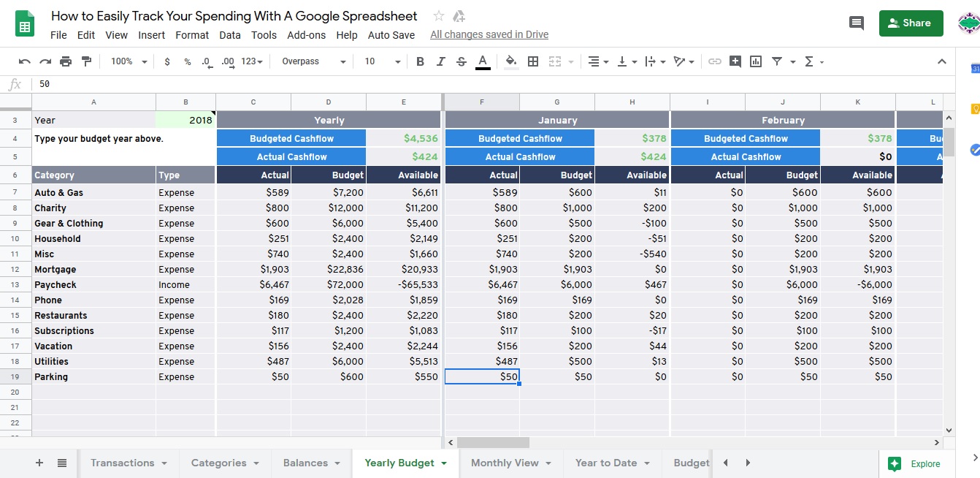
Task: Click the move to Drive folder icon
Action: 459,16
